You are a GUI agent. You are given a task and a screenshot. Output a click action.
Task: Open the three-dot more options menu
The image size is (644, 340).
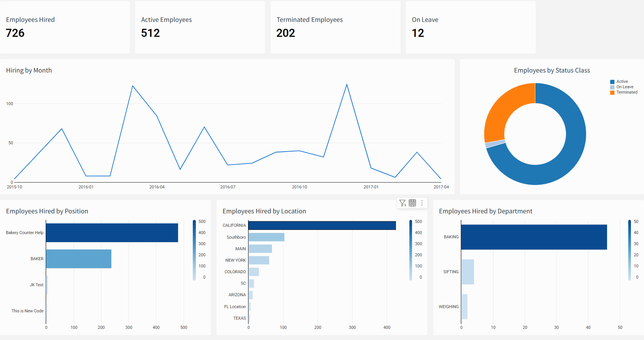(x=422, y=203)
